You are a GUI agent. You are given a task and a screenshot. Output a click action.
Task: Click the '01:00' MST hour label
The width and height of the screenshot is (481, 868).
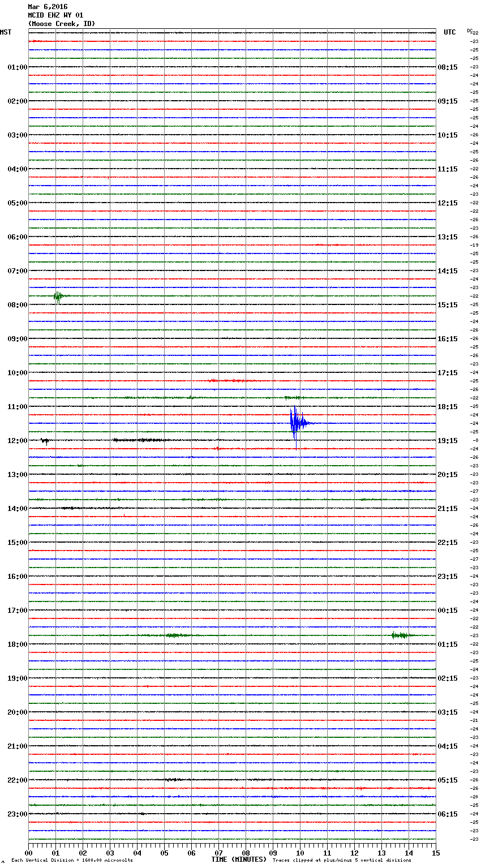click(x=18, y=67)
